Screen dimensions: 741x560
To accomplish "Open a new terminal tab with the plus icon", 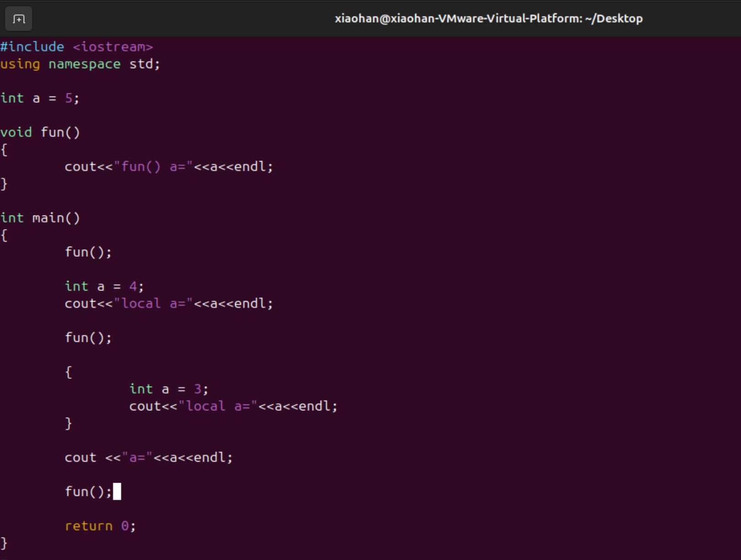I will coord(19,19).
